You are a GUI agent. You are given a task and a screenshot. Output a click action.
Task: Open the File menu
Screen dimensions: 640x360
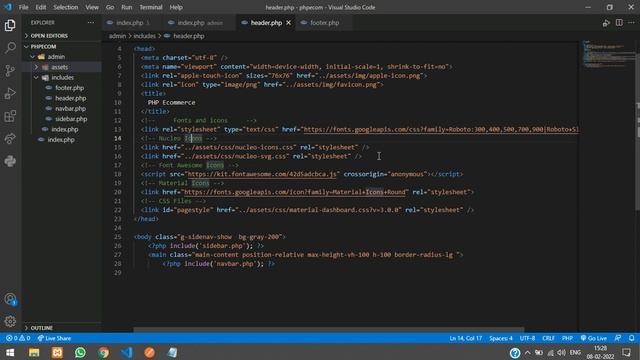(x=23, y=7)
